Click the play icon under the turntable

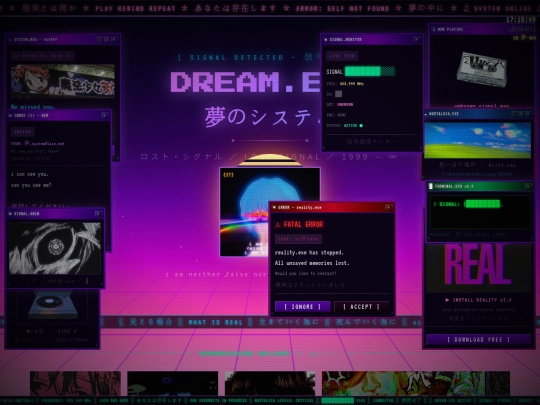(x=29, y=331)
